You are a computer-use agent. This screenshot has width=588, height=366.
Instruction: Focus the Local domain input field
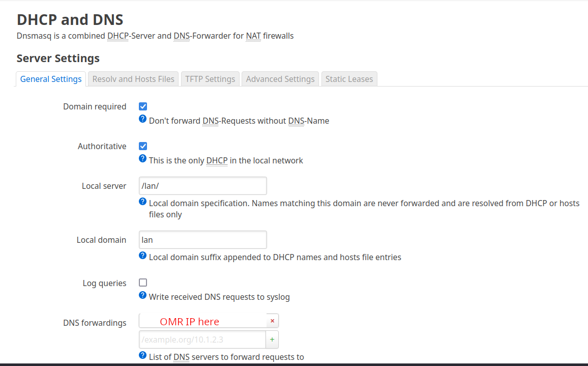pyautogui.click(x=203, y=240)
